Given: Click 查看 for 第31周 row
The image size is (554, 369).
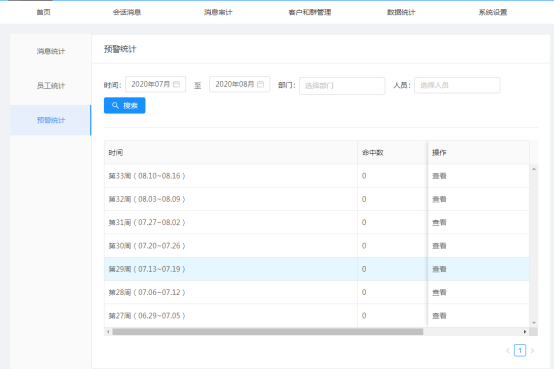Looking at the screenshot, I should coord(439,222).
